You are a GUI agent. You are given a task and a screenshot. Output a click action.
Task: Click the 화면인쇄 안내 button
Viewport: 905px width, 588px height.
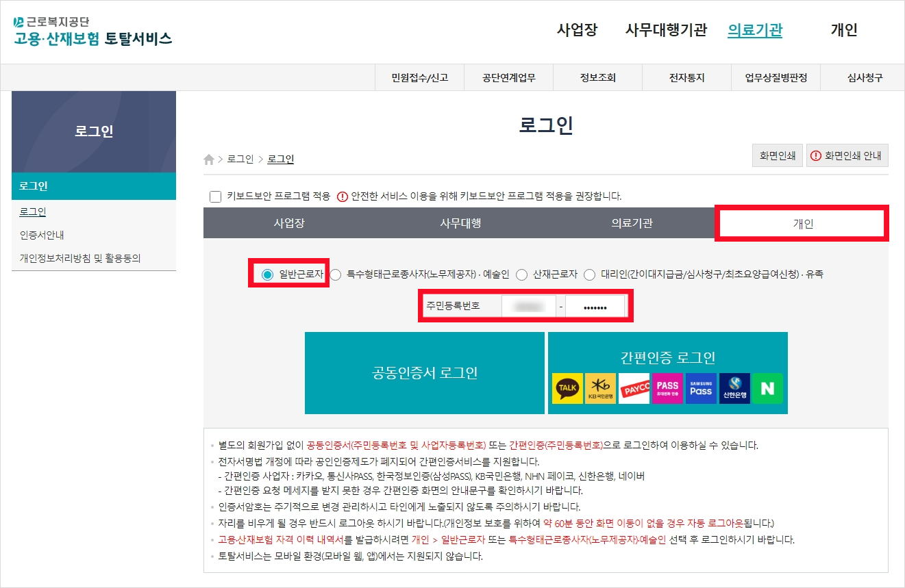point(847,155)
